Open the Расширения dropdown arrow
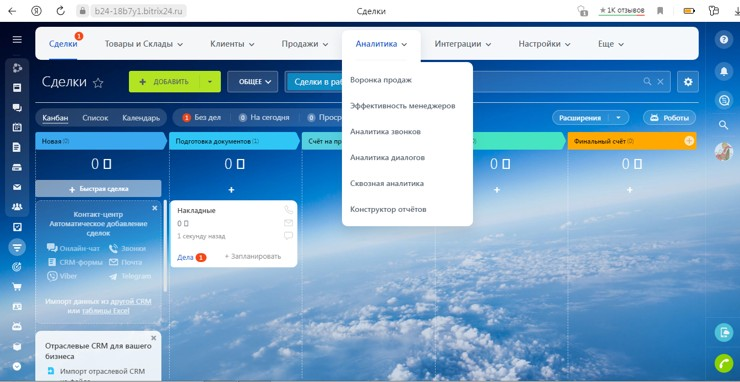The image size is (740, 382). point(618,118)
